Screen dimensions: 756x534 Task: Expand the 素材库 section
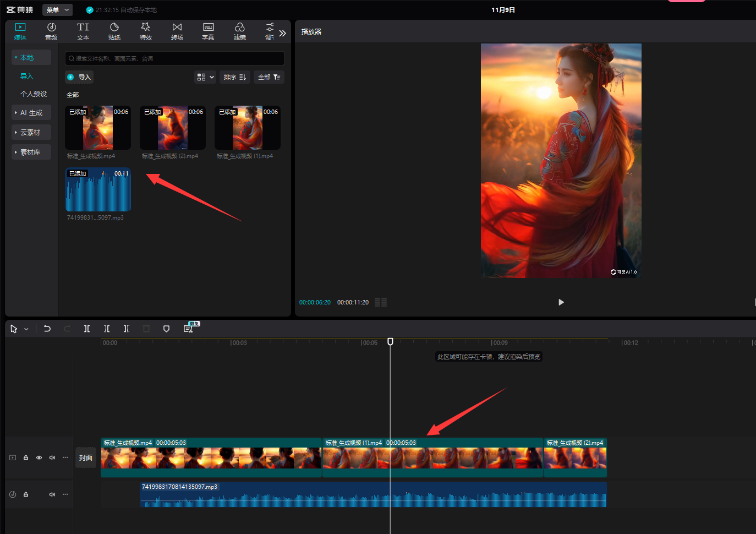click(x=31, y=152)
